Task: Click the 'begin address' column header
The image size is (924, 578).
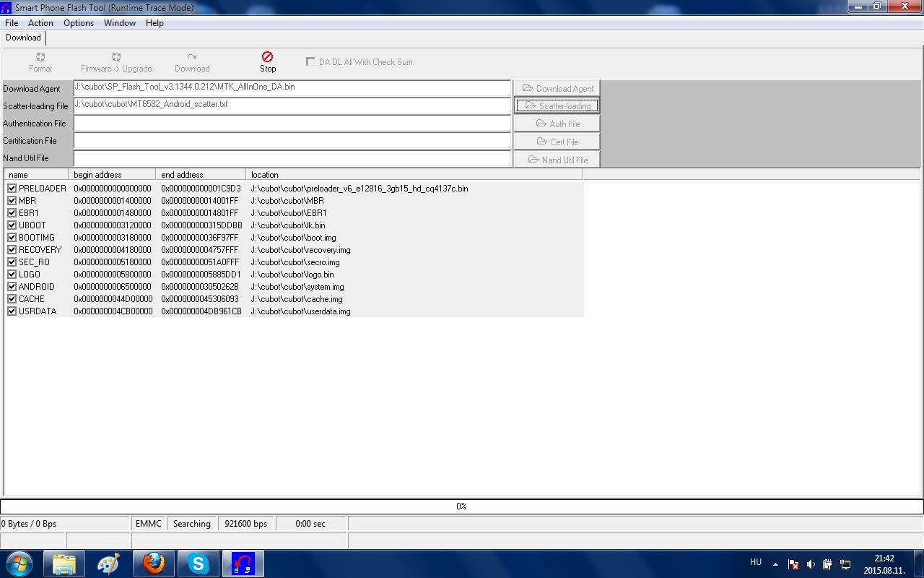Action: tap(112, 175)
